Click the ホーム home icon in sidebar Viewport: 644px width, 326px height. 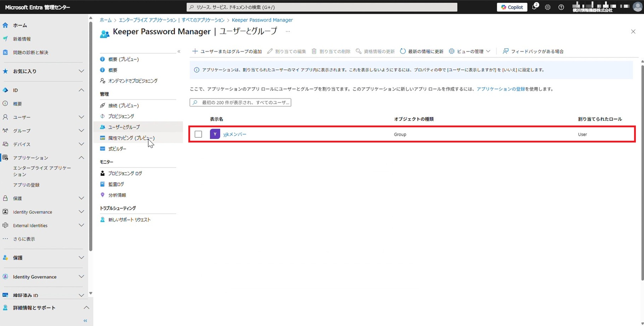5,25
